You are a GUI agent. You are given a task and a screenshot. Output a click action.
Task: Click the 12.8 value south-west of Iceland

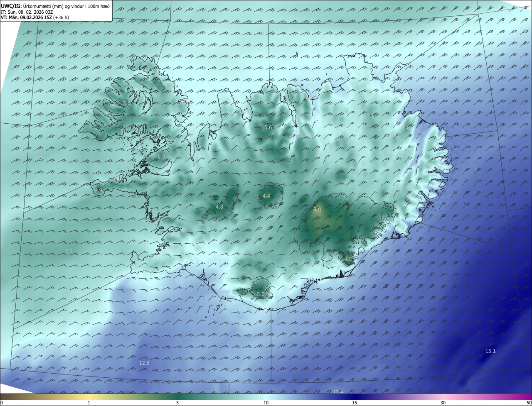tap(144, 363)
